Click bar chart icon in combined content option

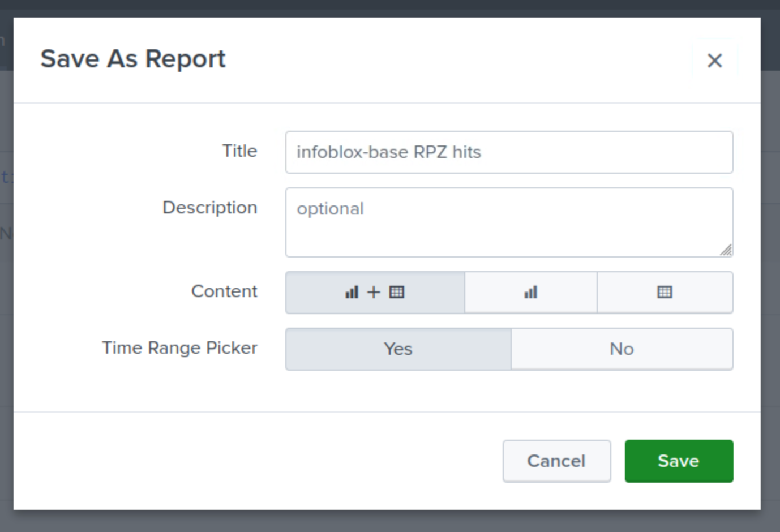pyautogui.click(x=352, y=293)
